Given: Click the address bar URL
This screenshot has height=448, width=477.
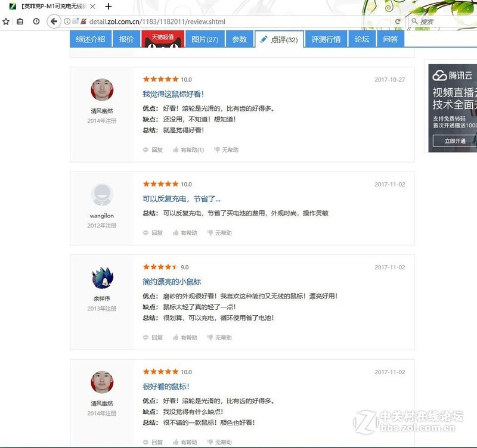Looking at the screenshot, I should pyautogui.click(x=157, y=21).
